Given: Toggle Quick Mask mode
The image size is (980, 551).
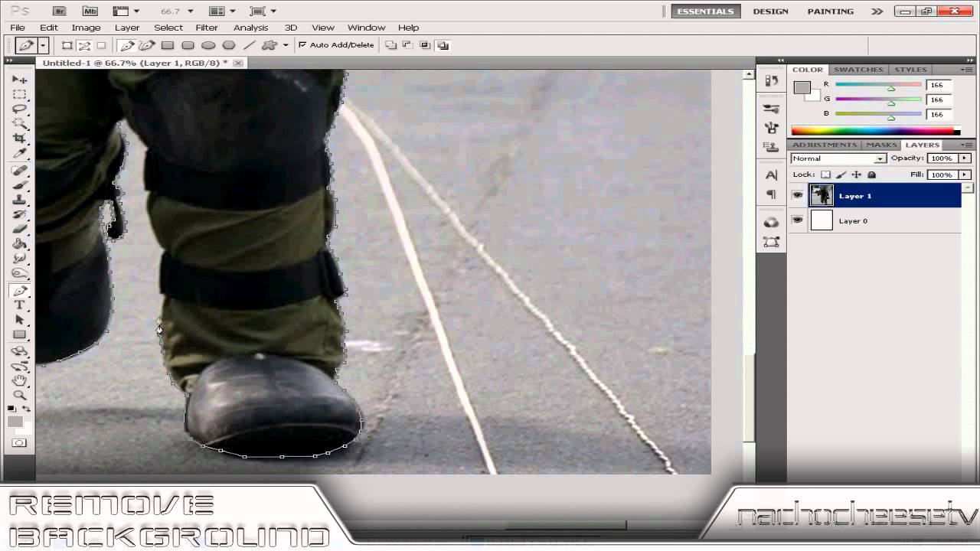Looking at the screenshot, I should coord(20,443).
